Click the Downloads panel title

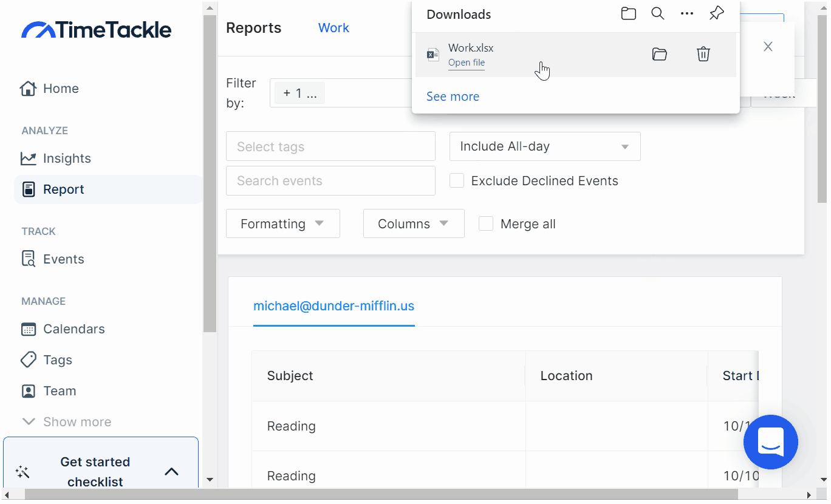point(459,15)
